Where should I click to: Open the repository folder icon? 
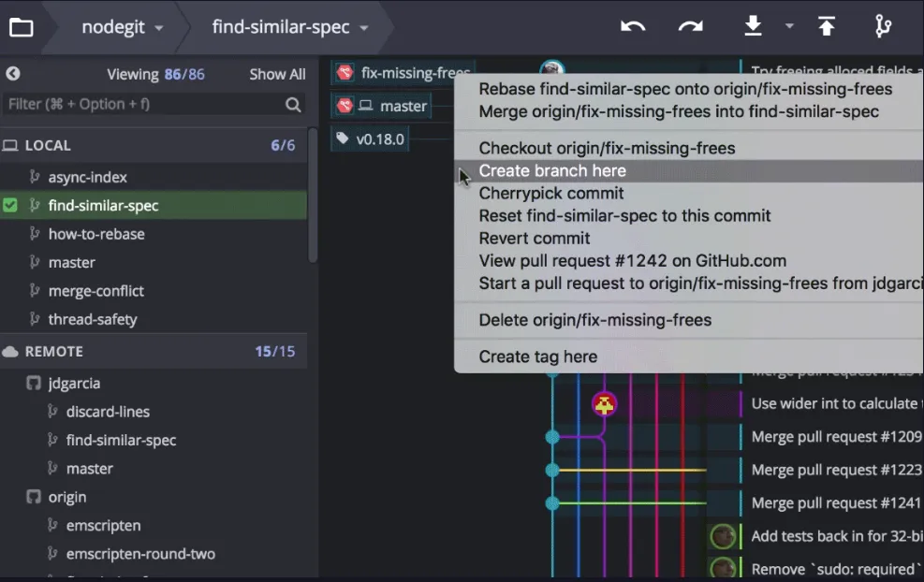click(x=21, y=27)
